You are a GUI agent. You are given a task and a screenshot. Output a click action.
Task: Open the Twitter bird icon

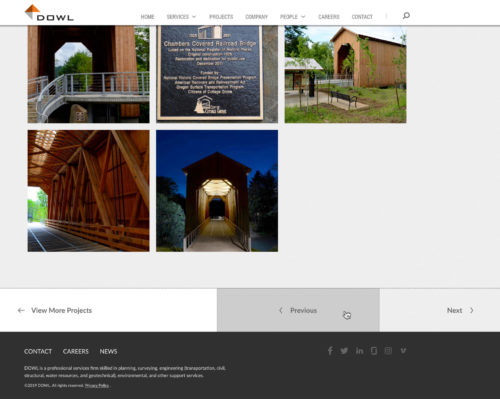pyautogui.click(x=344, y=351)
